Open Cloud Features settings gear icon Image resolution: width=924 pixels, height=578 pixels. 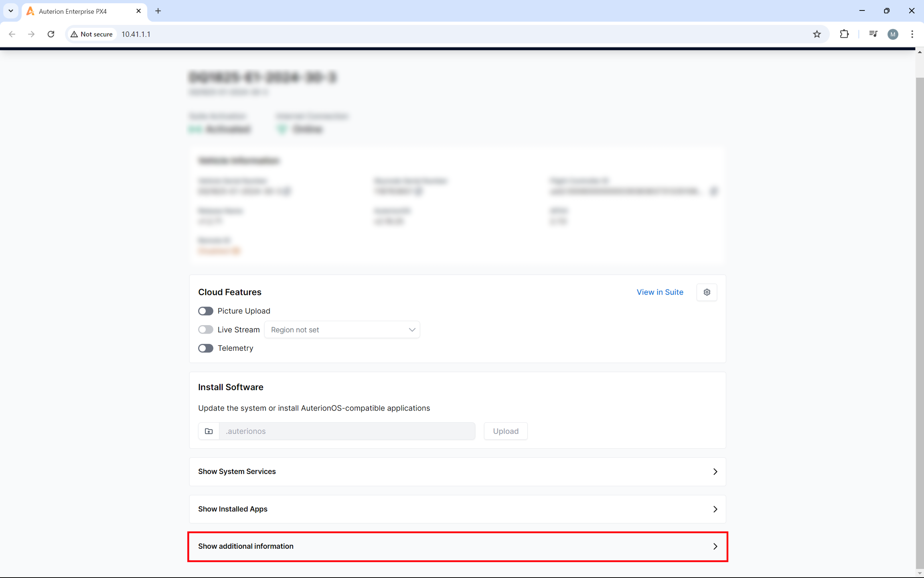[707, 292]
